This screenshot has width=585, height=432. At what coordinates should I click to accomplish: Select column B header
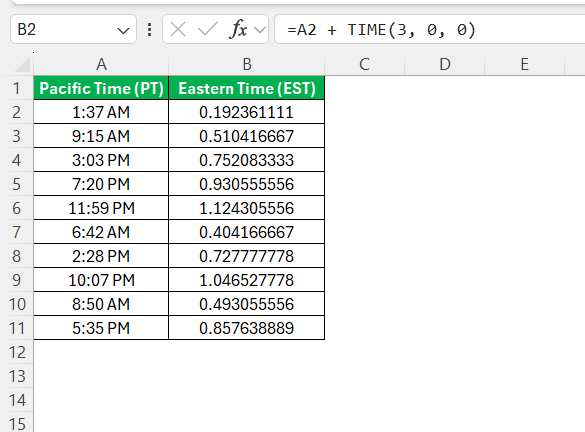pyautogui.click(x=247, y=64)
